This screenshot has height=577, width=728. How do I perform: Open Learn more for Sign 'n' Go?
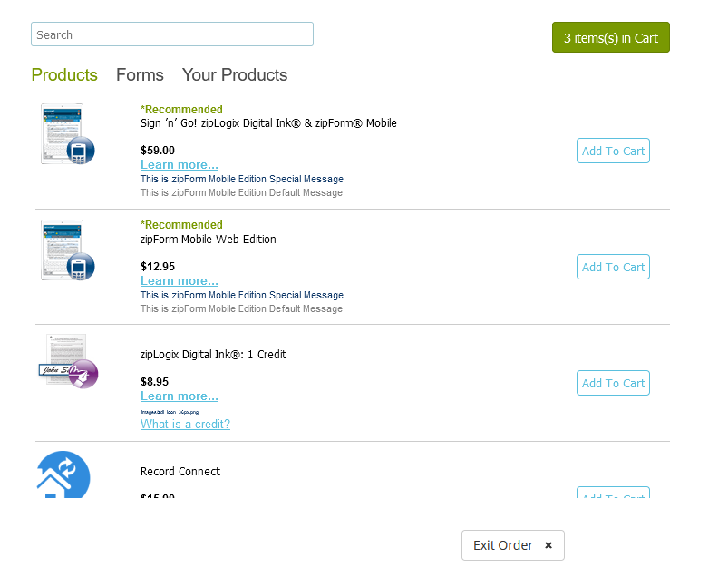pyautogui.click(x=179, y=164)
